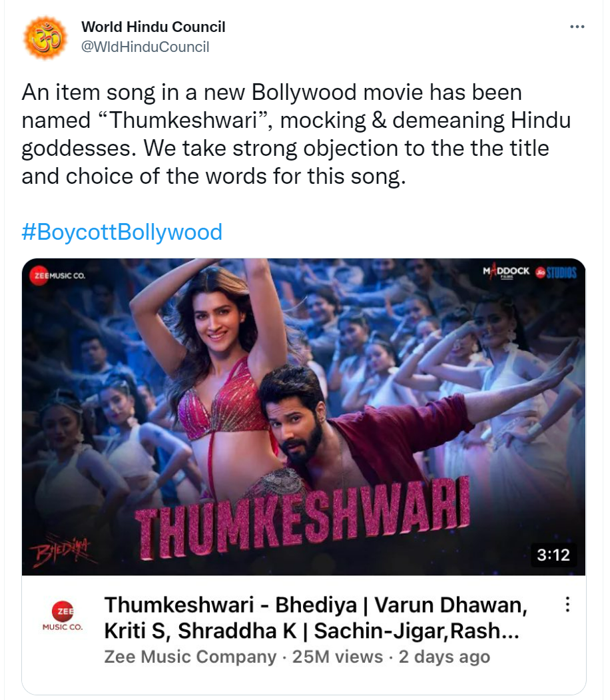
Task: Open the #BoycottBollywood hashtag
Action: click(122, 232)
